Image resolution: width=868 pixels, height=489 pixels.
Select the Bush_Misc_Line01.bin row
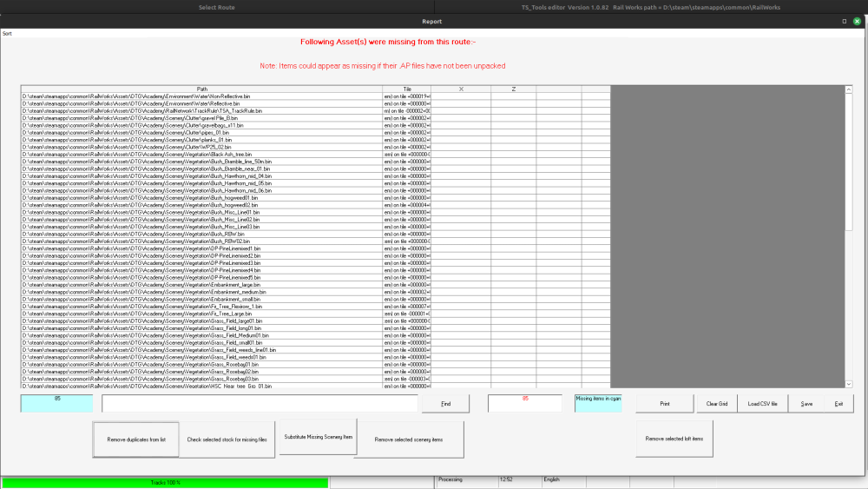[316, 212]
